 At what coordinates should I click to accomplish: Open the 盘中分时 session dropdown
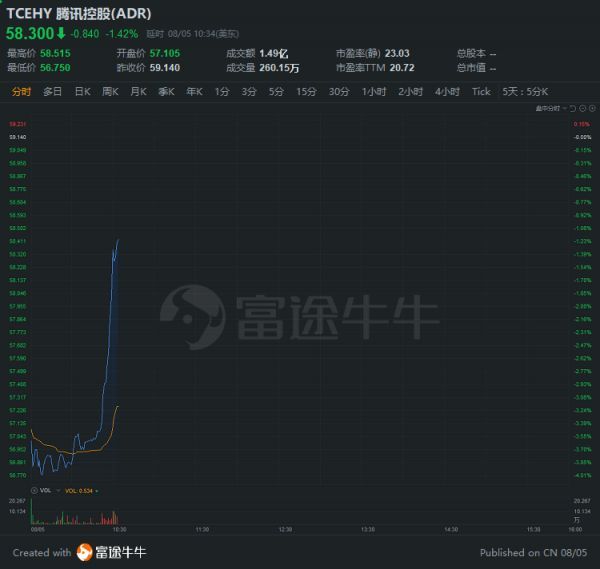[550, 109]
